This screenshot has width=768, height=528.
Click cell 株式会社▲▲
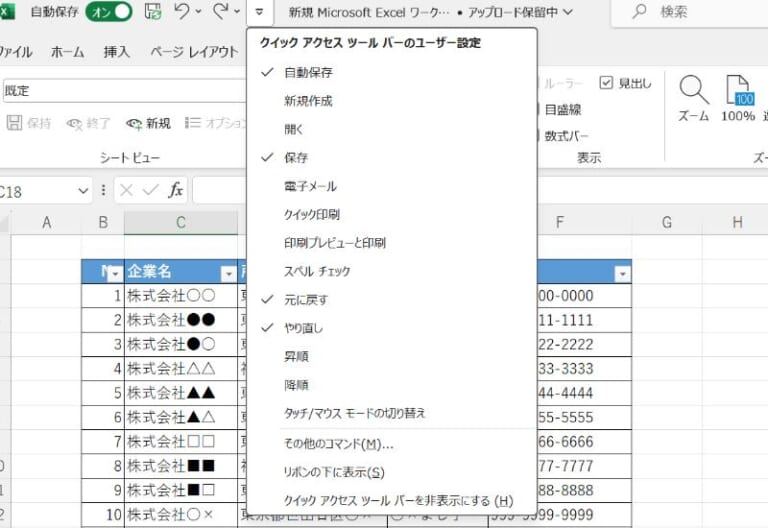point(181,393)
